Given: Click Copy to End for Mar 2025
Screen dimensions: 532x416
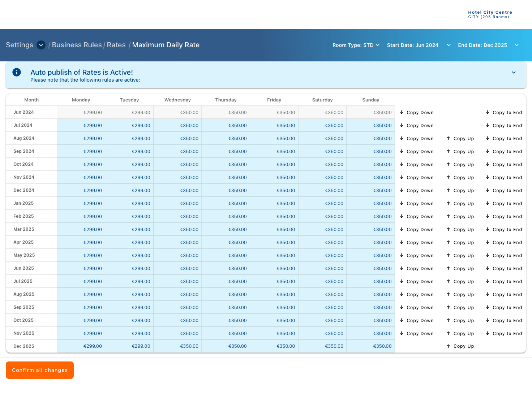Looking at the screenshot, I should [x=503, y=230].
